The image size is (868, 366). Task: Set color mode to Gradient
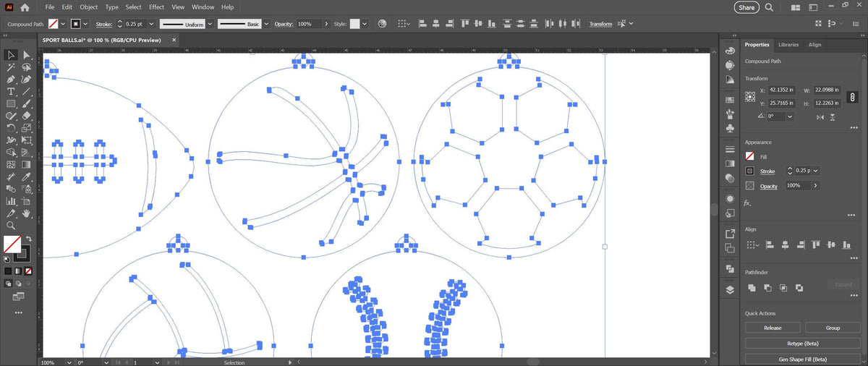point(18,271)
